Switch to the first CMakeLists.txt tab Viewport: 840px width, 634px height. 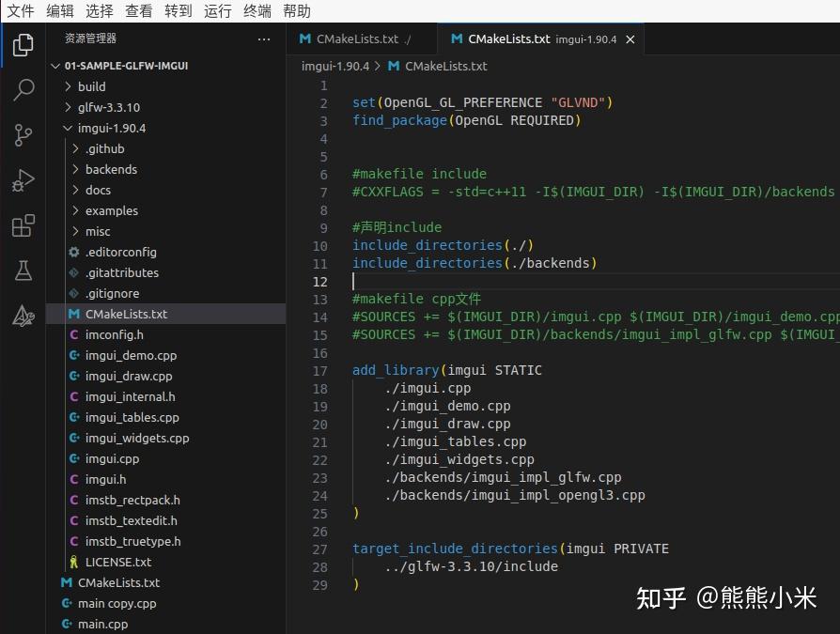pyautogui.click(x=360, y=39)
